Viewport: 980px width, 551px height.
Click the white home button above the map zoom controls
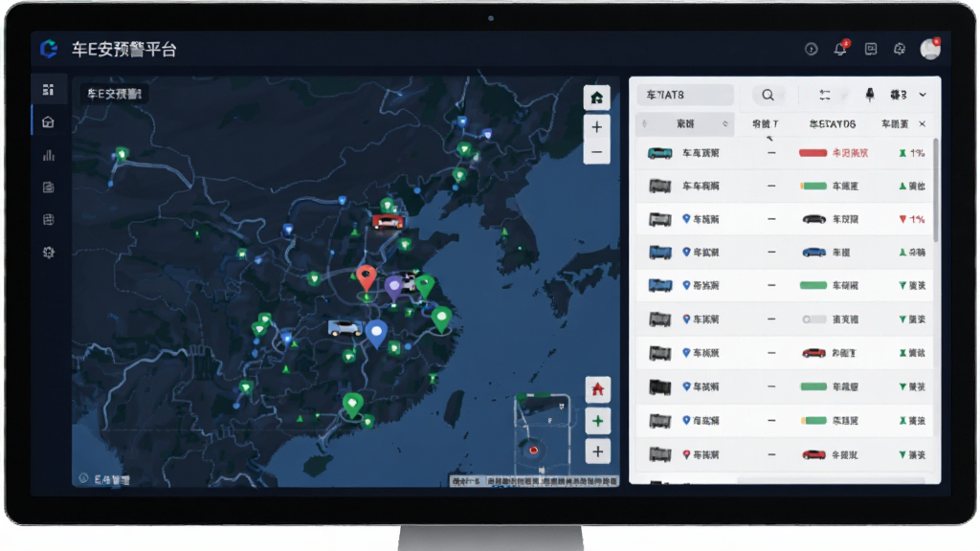click(x=597, y=98)
